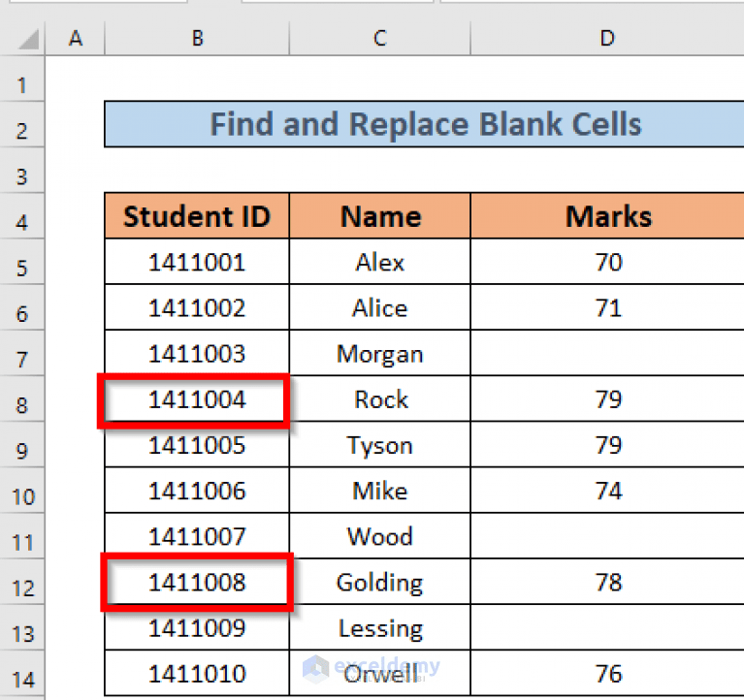The height and width of the screenshot is (700, 744).
Task: Select cell containing 1411009
Action: point(197,627)
